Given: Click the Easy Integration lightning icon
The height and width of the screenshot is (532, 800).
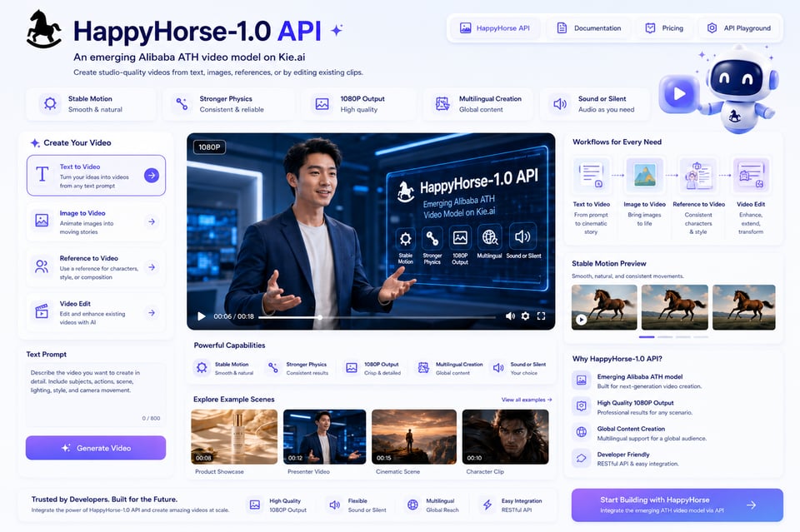Looking at the screenshot, I should (x=487, y=505).
